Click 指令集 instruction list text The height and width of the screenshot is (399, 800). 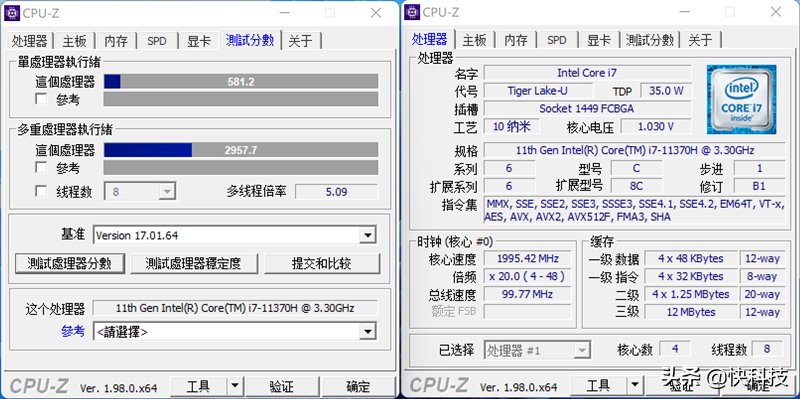coord(635,210)
